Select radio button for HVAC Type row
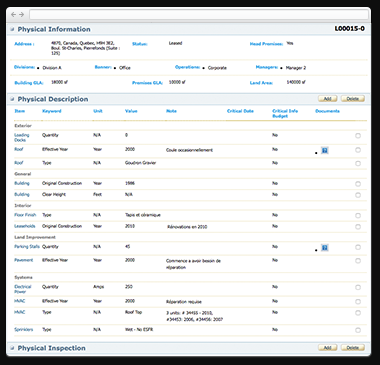 coord(358,313)
